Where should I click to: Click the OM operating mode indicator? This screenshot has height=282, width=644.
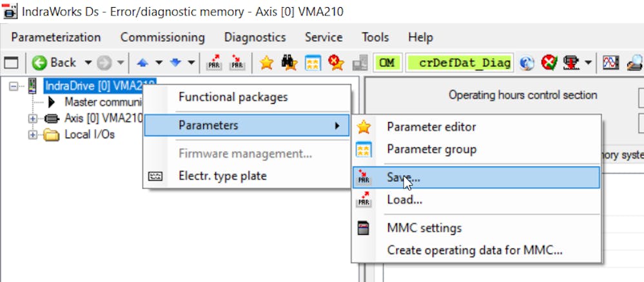tap(387, 63)
